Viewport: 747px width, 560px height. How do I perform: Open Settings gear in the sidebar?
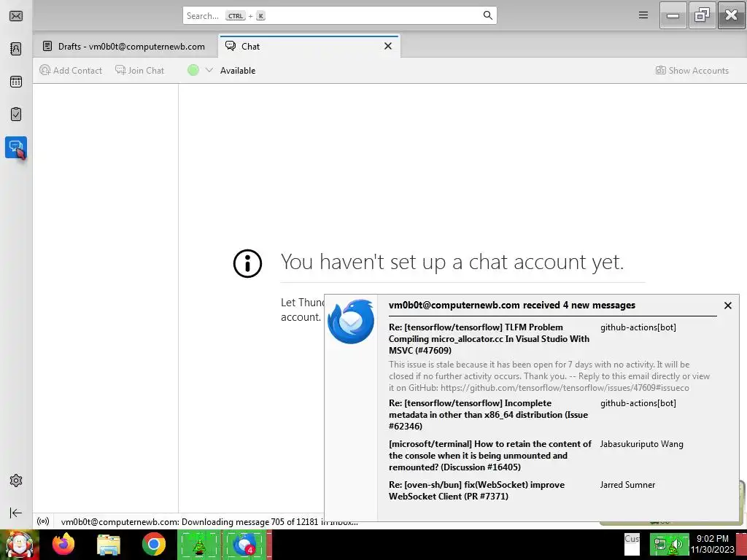tap(16, 481)
